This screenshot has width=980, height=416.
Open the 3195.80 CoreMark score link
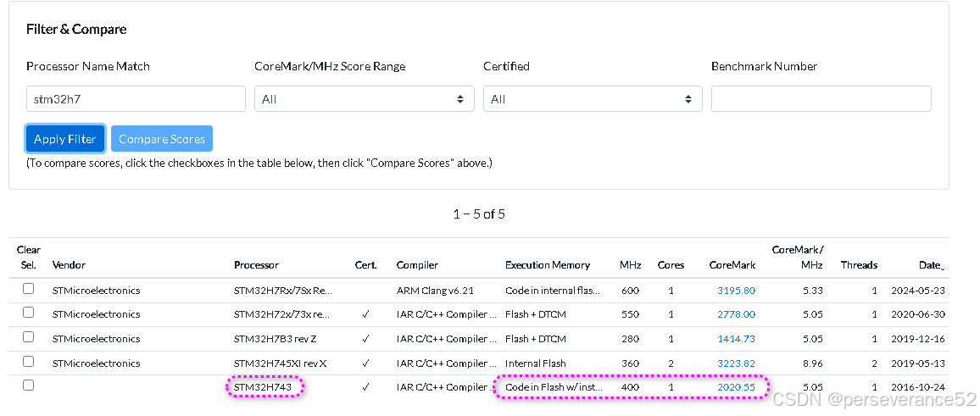736,291
